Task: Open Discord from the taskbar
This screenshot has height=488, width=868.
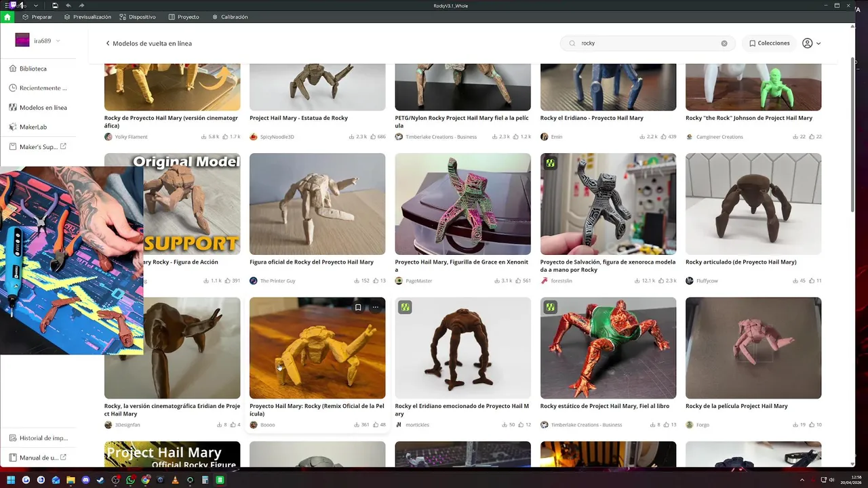Action: [x=85, y=480]
